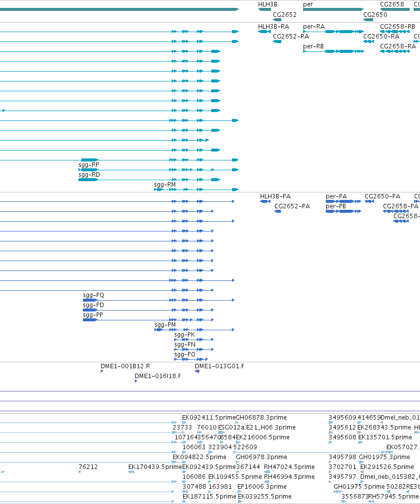Screen dimensions: 420x504
Task: Open the EP16006.3prime EST label
Action: tap(262, 487)
